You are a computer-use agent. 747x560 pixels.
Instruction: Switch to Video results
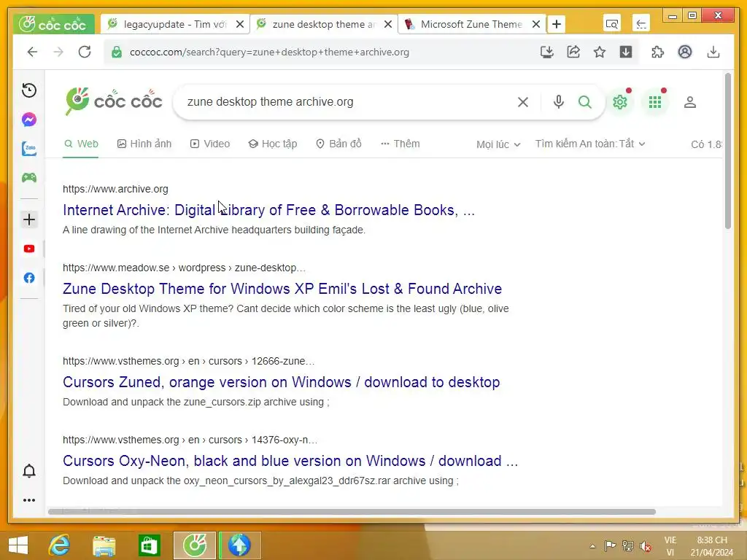tap(210, 144)
